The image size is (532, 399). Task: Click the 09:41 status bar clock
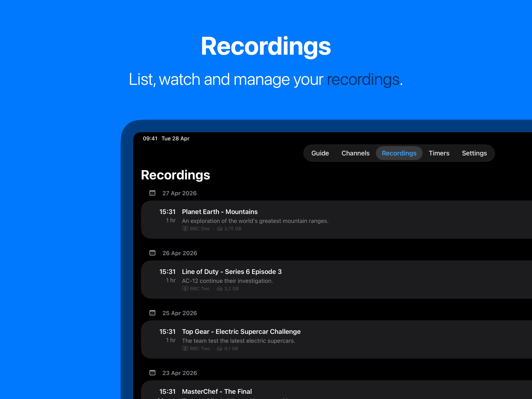(x=150, y=139)
